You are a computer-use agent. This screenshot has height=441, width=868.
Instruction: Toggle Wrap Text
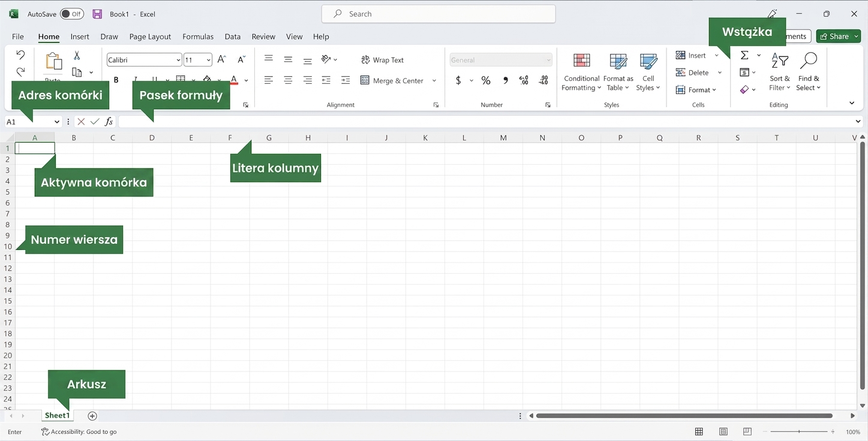click(383, 60)
